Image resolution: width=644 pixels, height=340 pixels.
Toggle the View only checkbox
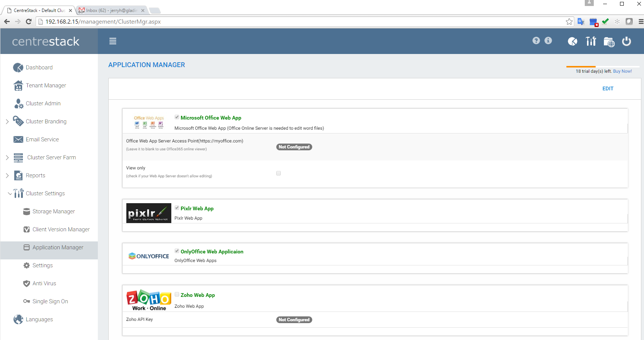[x=279, y=173]
